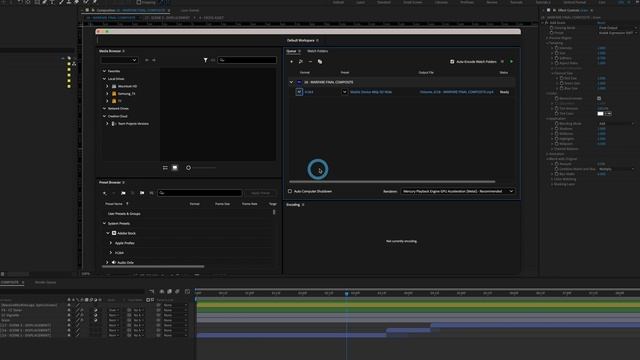The height and width of the screenshot is (360, 640).
Task: Click the motion blur icon in After Effects timeline
Action: (x=178, y=291)
